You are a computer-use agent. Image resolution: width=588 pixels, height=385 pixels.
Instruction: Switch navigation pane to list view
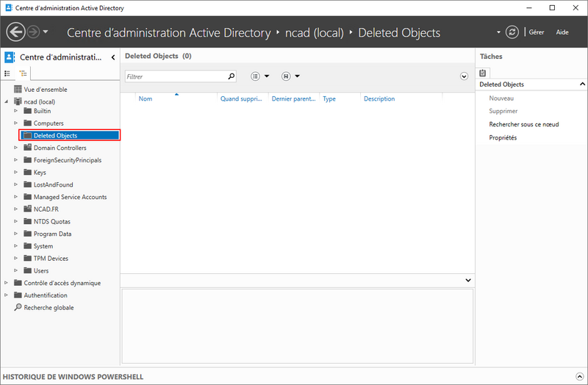click(x=8, y=73)
